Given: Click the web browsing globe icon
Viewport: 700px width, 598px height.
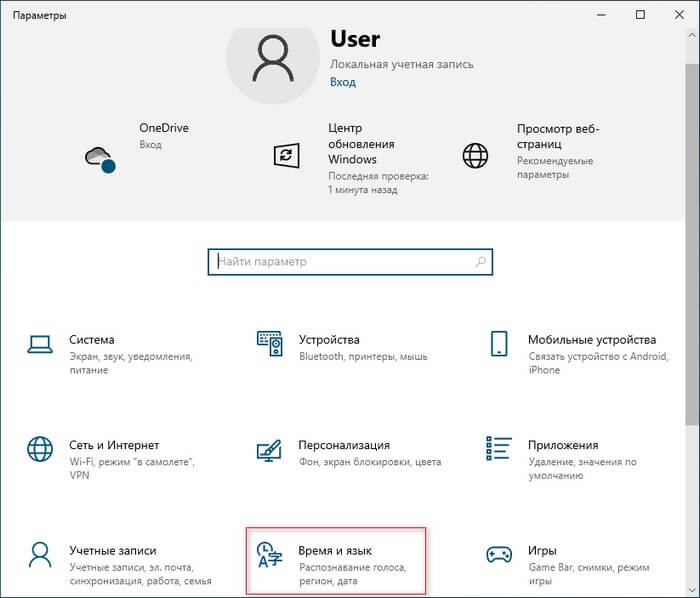Looking at the screenshot, I should point(475,155).
